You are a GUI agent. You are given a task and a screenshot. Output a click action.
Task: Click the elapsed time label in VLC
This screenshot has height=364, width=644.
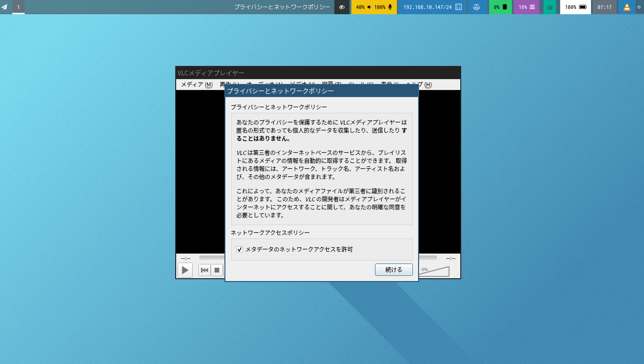point(186,258)
